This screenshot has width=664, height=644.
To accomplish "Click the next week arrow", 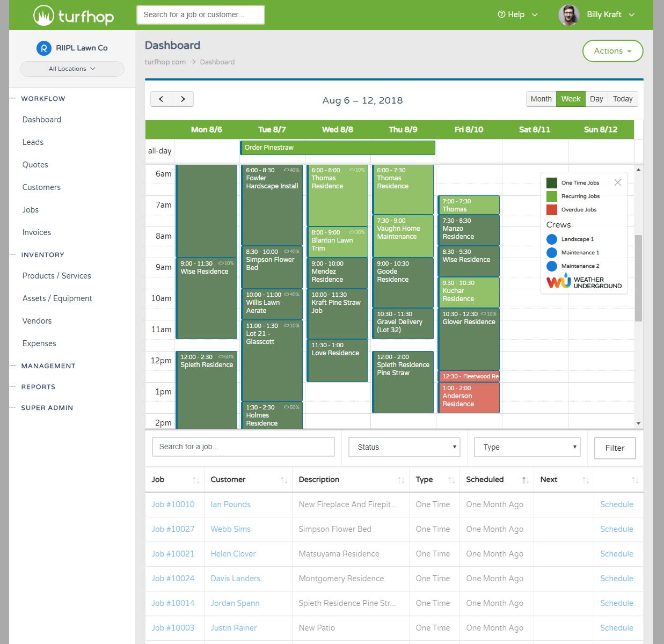I will [x=183, y=99].
